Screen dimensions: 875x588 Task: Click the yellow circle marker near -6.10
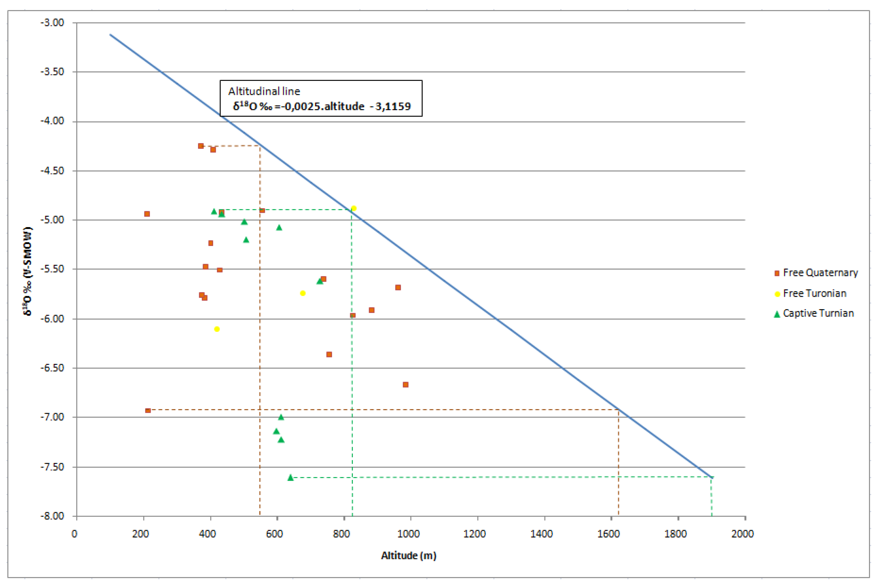pyautogui.click(x=217, y=329)
